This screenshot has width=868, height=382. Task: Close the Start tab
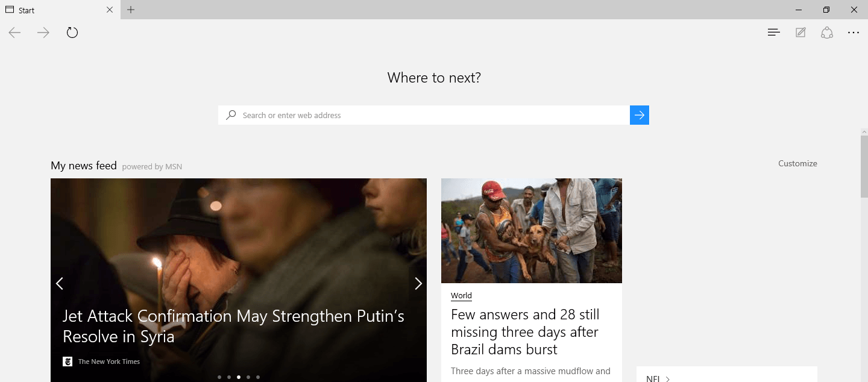110,10
